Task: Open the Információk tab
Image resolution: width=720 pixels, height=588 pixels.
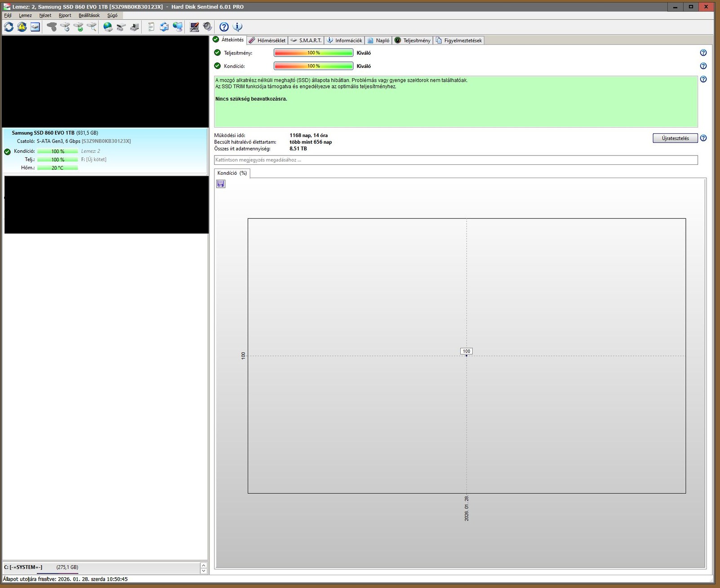Action: click(x=344, y=40)
